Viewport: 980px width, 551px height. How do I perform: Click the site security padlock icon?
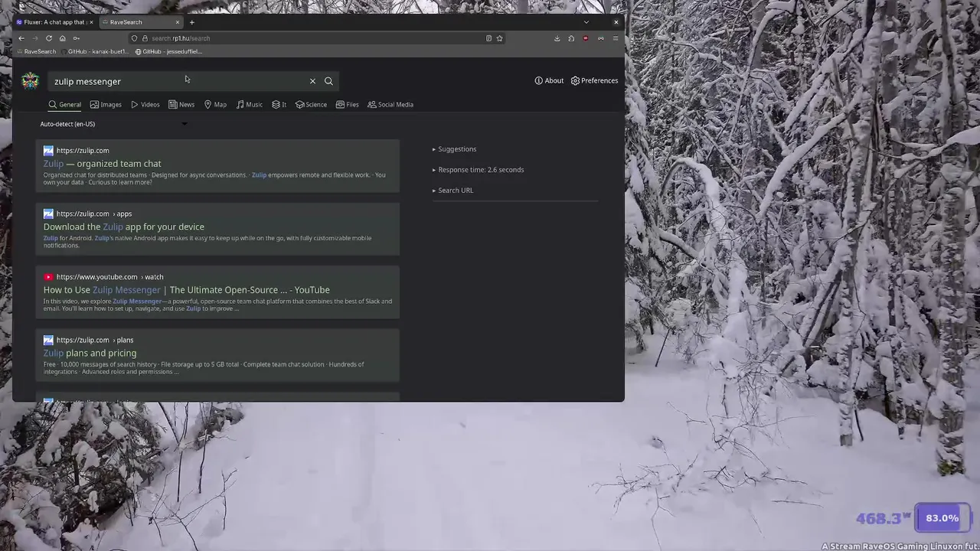tap(144, 38)
